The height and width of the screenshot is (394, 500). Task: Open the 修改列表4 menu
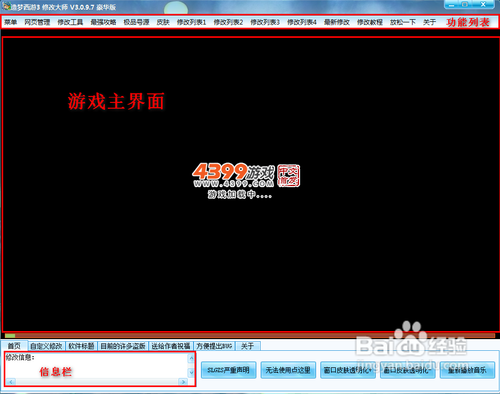[x=302, y=22]
